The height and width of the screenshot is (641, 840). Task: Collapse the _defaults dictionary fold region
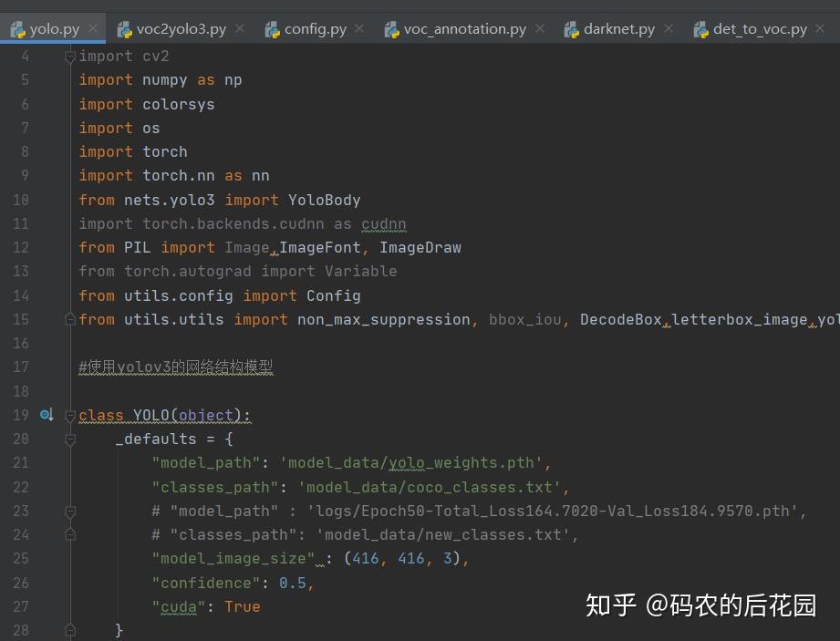point(70,439)
